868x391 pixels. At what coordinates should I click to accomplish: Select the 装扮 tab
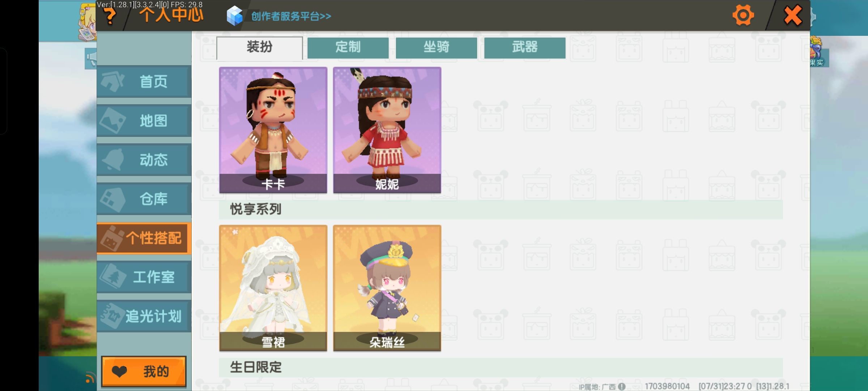tap(259, 48)
